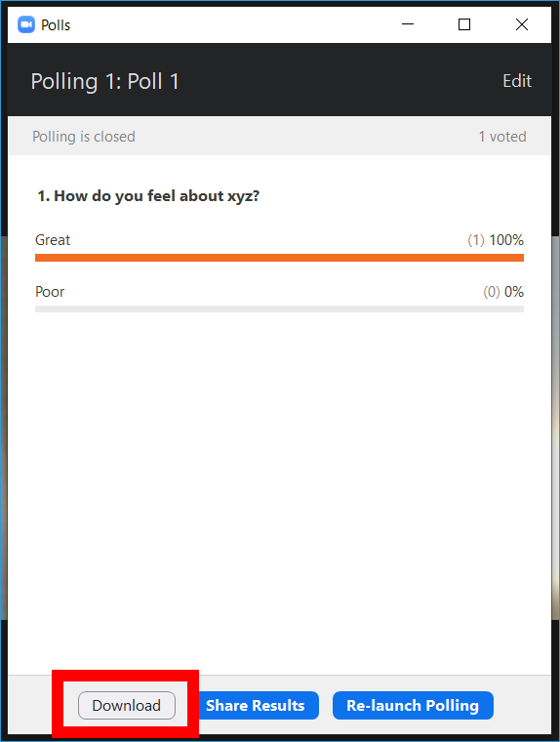
Task: Minimize the Polls window
Action: click(x=408, y=24)
